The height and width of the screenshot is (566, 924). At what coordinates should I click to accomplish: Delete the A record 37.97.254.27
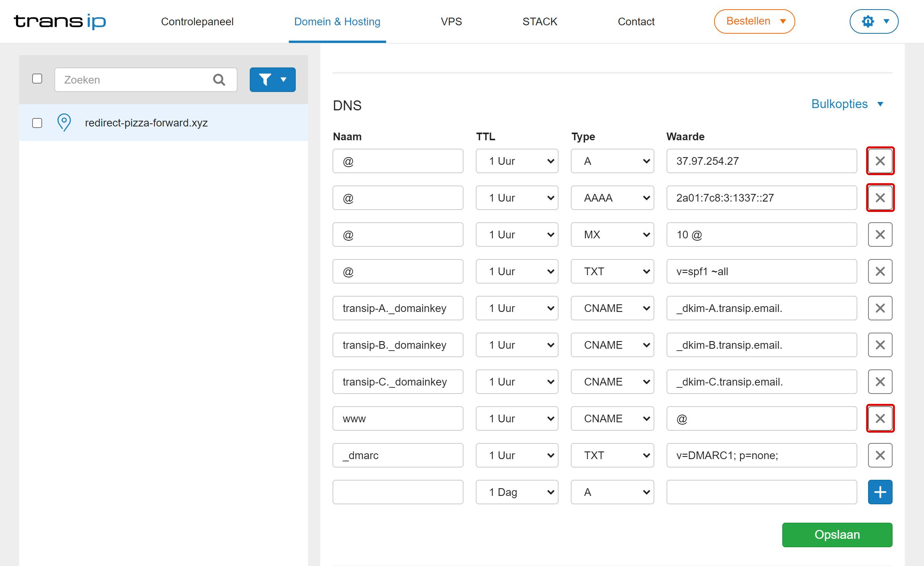click(880, 161)
